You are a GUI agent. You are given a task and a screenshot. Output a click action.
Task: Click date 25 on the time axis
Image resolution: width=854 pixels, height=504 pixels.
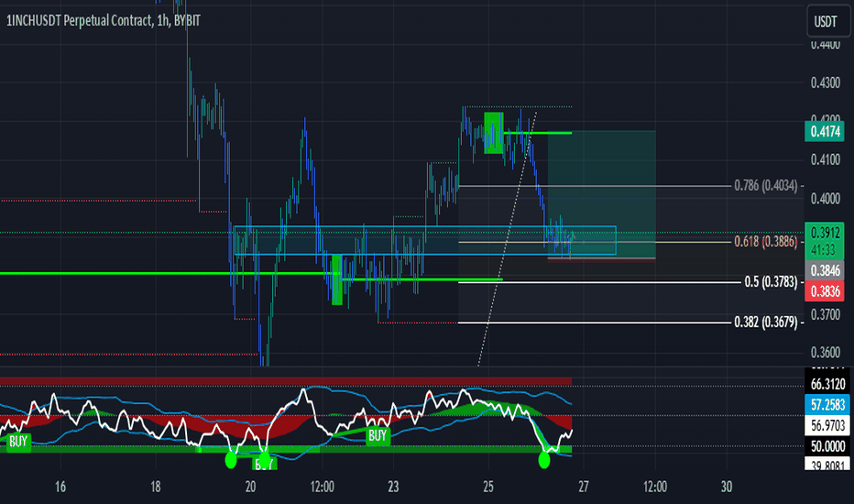coord(488,487)
